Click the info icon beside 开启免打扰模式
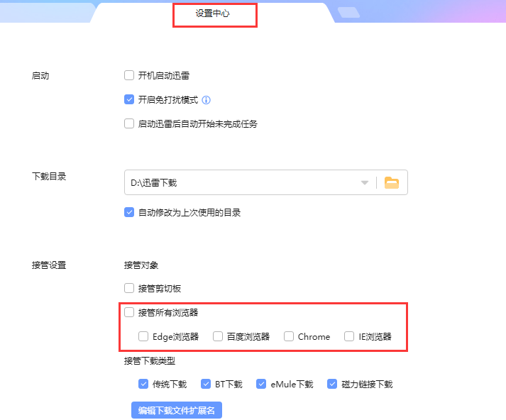The height and width of the screenshot is (420, 506). coord(207,100)
